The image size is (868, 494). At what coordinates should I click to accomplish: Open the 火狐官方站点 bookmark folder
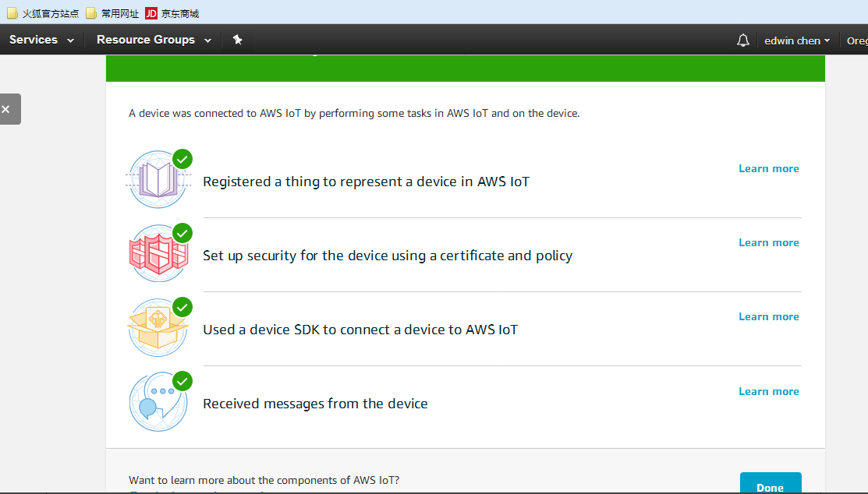pyautogui.click(x=43, y=13)
